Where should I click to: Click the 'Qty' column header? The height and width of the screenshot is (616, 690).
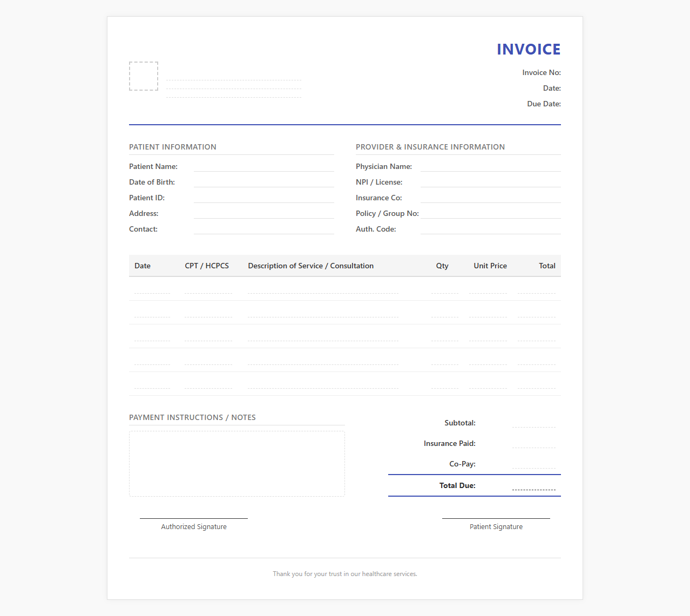tap(442, 266)
